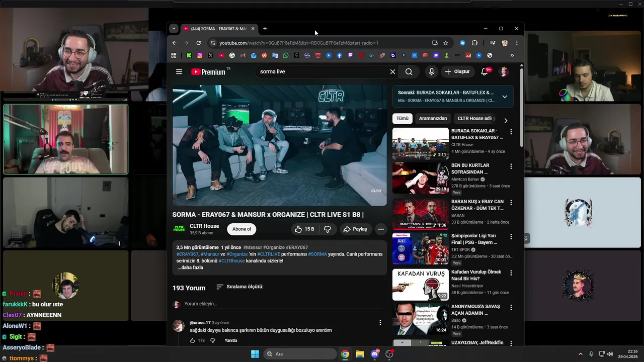Go to YouTube Premium home logo
The image size is (644, 362).
[208, 72]
